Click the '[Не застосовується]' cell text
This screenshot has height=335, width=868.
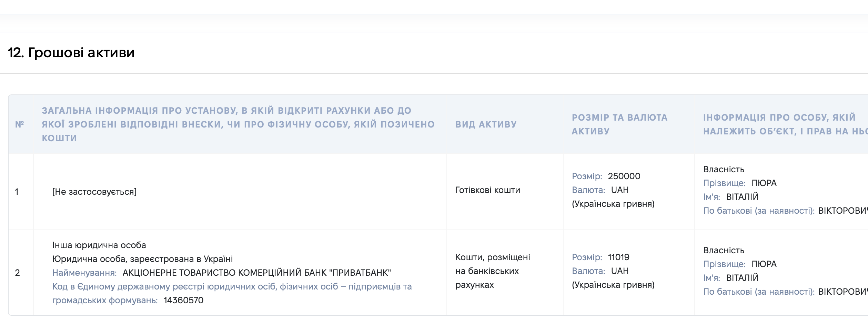click(94, 192)
